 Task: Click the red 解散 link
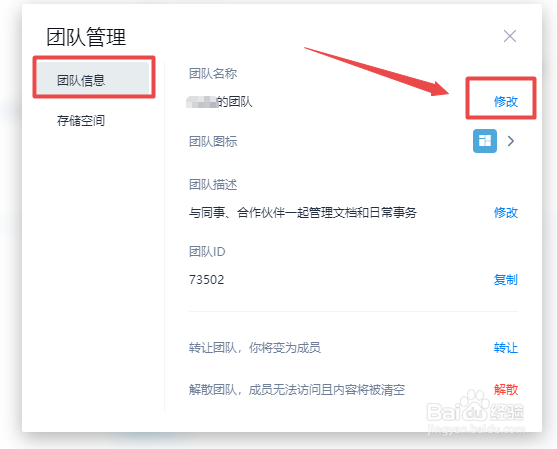pos(506,390)
